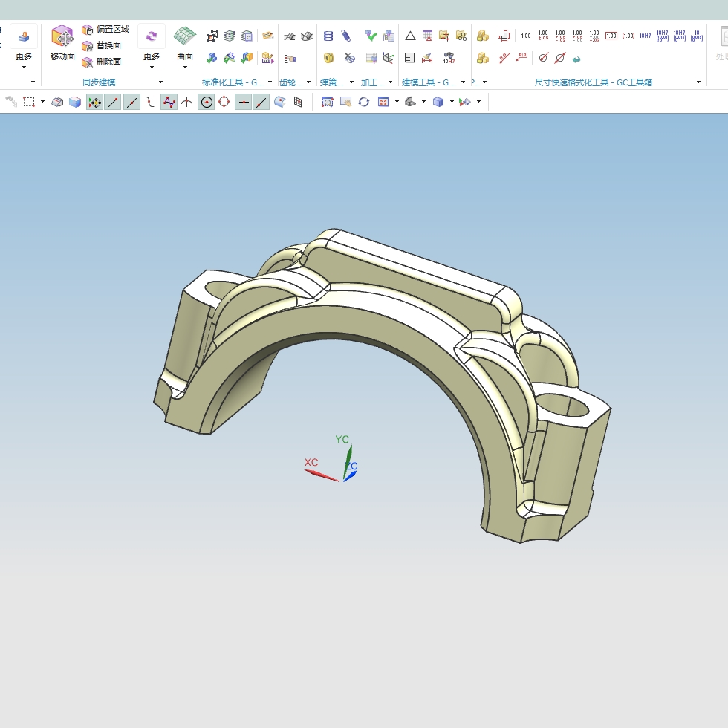Apply boxed 1.00 basic dimension format
Viewport: 728px width, 728px height.
click(x=611, y=36)
